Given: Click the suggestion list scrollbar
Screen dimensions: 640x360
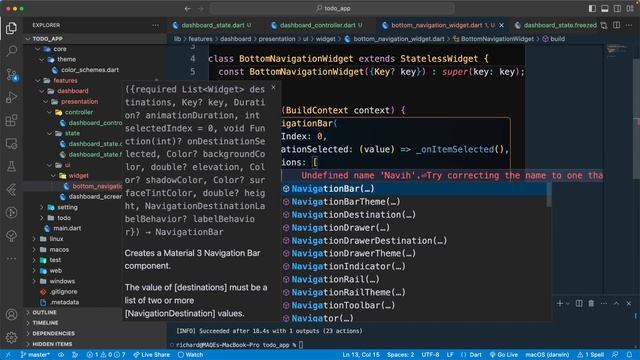Looking at the screenshot, I should pos(549,195).
